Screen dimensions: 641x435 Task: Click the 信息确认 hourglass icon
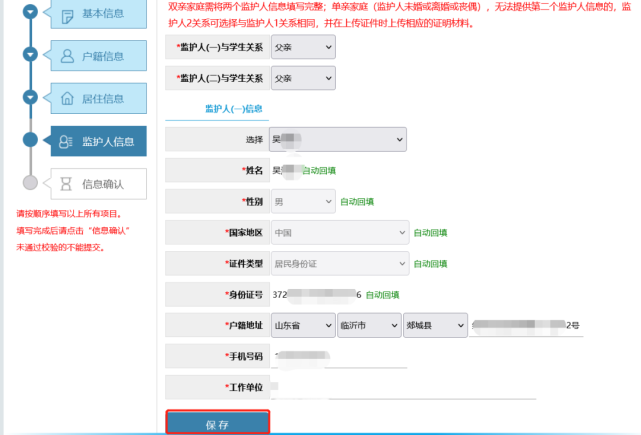point(66,184)
